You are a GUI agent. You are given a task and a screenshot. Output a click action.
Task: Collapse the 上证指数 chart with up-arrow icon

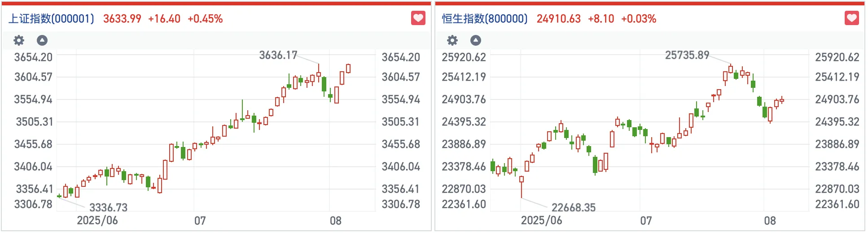[42, 40]
